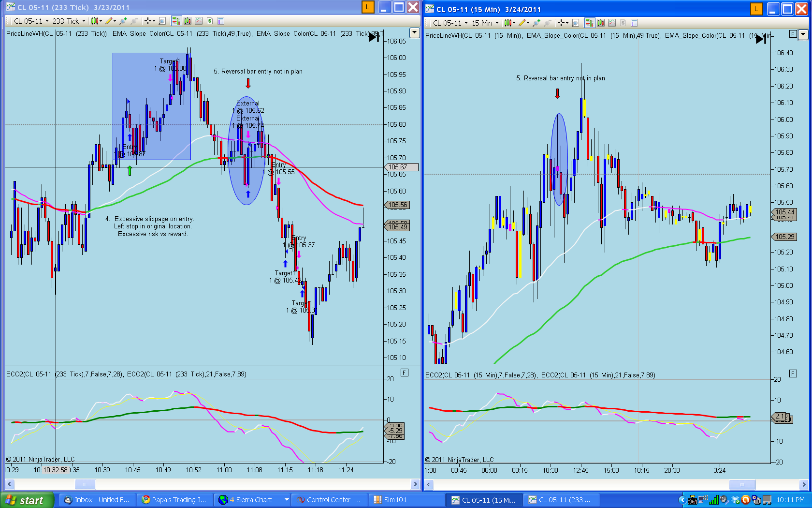This screenshot has height=508, width=812.
Task: Click F button on 15 Min ECO2 panel
Action: pyautogui.click(x=793, y=374)
